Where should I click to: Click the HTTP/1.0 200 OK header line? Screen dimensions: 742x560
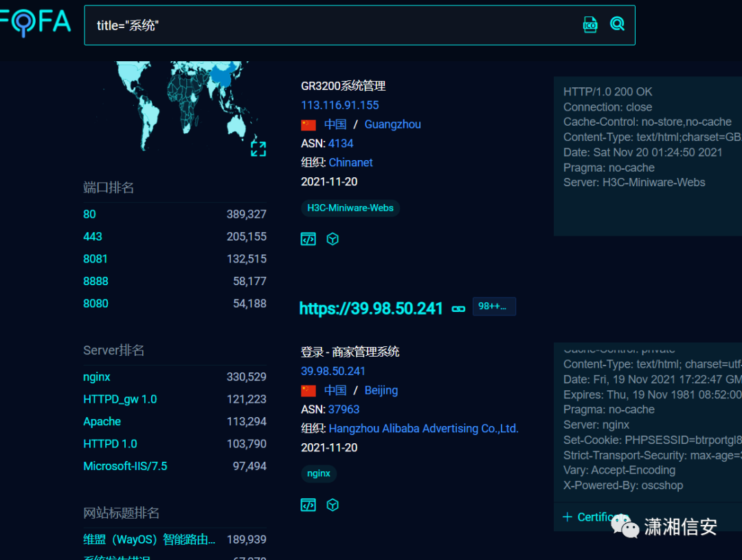click(x=607, y=92)
